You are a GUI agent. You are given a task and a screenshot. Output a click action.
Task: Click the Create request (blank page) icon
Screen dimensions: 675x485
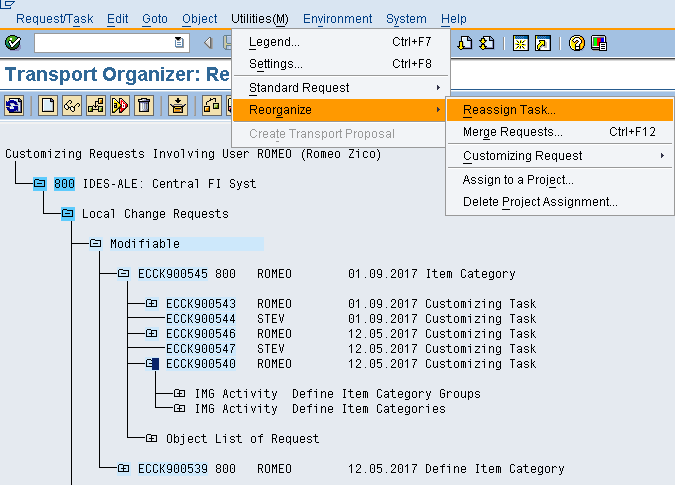point(47,105)
